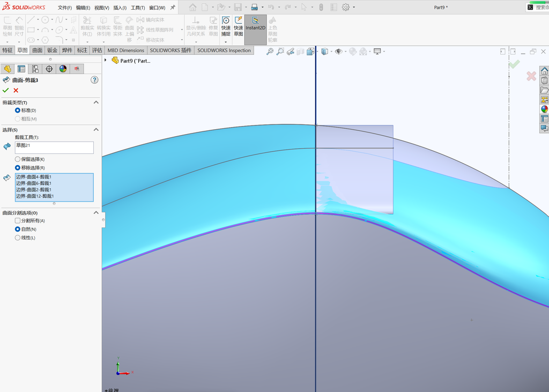Cancel the surface trim with the red X
The image size is (549, 392).
click(16, 91)
